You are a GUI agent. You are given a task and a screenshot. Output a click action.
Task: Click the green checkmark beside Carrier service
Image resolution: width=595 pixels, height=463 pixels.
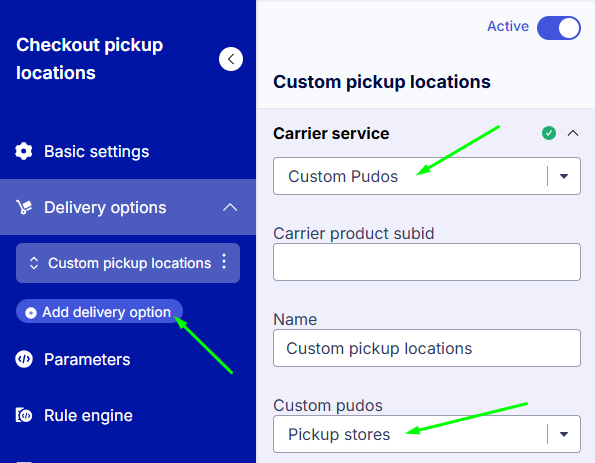pyautogui.click(x=549, y=133)
